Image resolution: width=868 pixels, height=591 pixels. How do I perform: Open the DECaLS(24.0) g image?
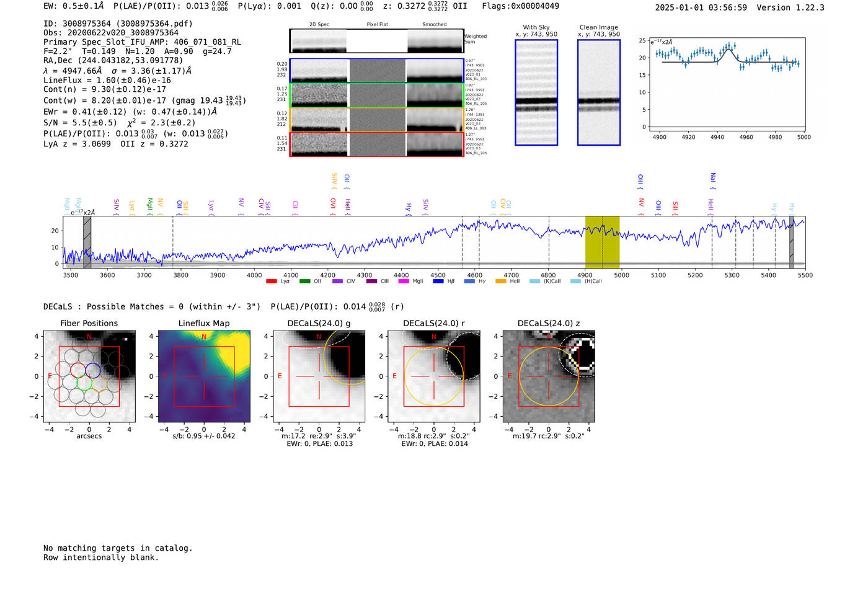coord(319,376)
